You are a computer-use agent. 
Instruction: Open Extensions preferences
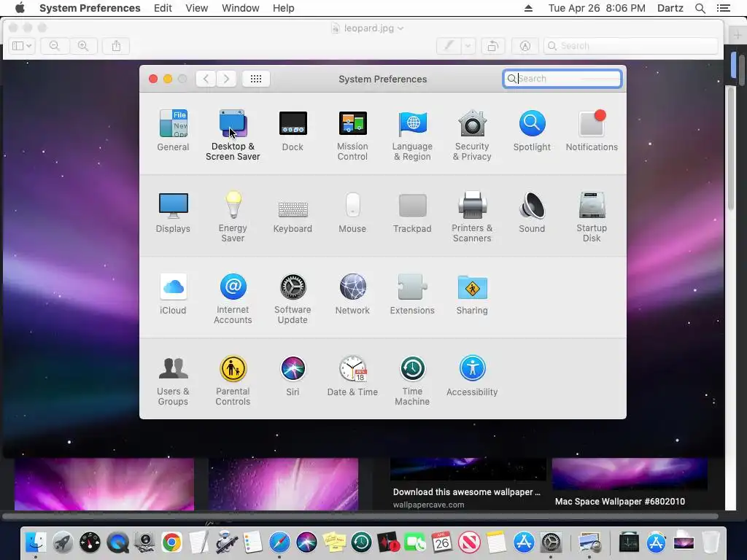point(412,294)
